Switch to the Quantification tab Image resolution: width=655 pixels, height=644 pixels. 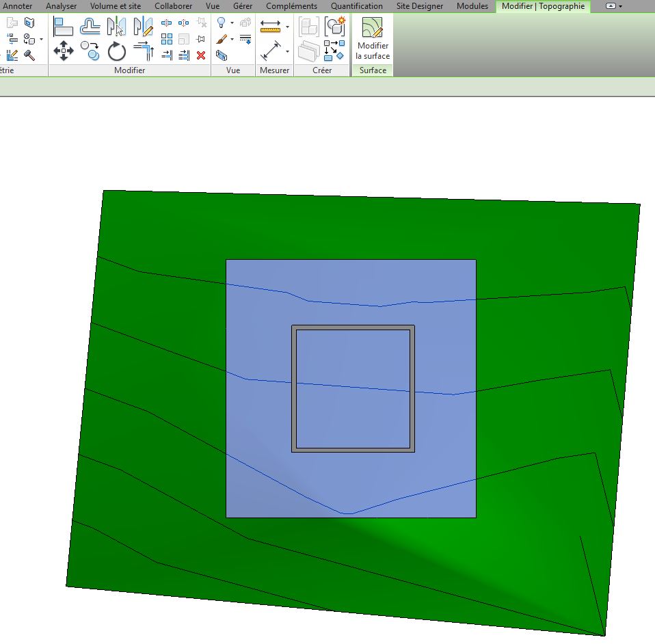[357, 6]
